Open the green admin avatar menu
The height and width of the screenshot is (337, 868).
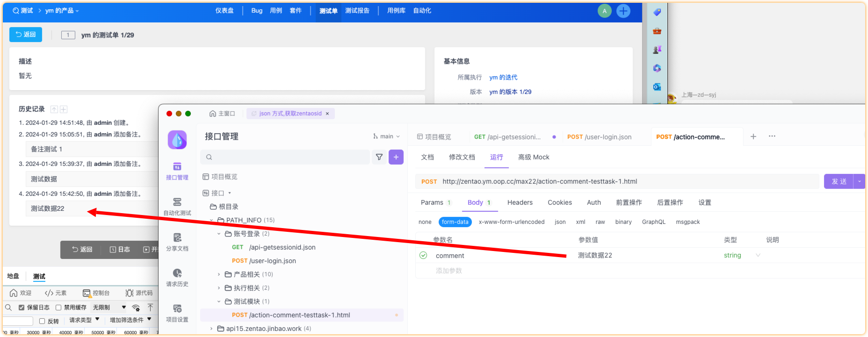[605, 11]
